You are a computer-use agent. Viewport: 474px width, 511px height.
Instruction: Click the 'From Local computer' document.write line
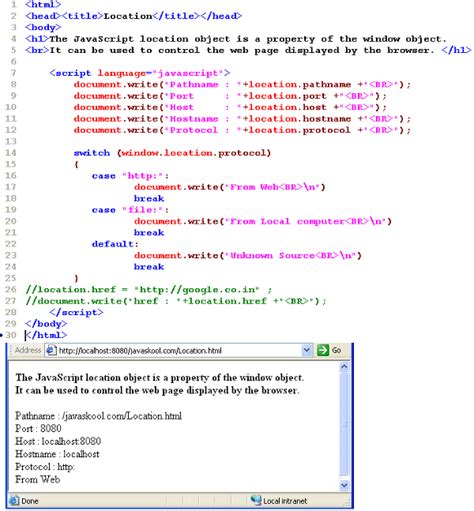[x=263, y=221]
